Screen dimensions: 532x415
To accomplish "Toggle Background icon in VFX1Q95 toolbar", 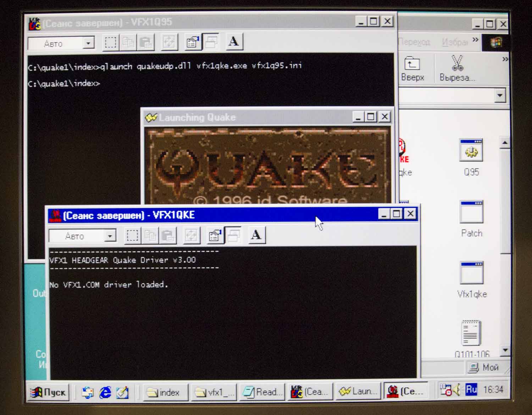I will coord(211,42).
